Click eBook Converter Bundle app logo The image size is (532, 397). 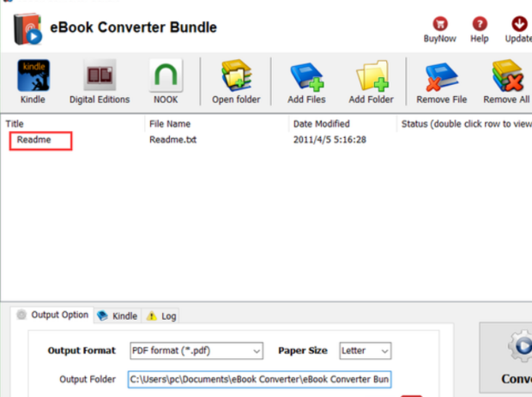click(27, 29)
